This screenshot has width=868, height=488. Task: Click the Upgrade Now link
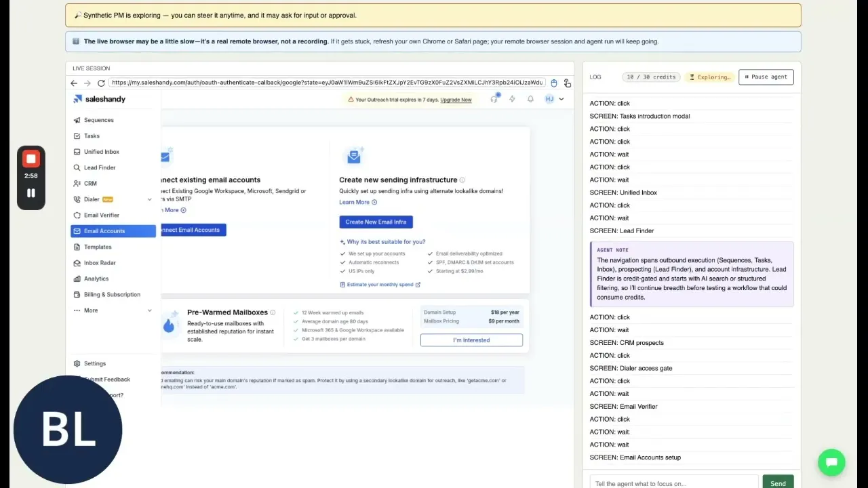[x=456, y=100]
